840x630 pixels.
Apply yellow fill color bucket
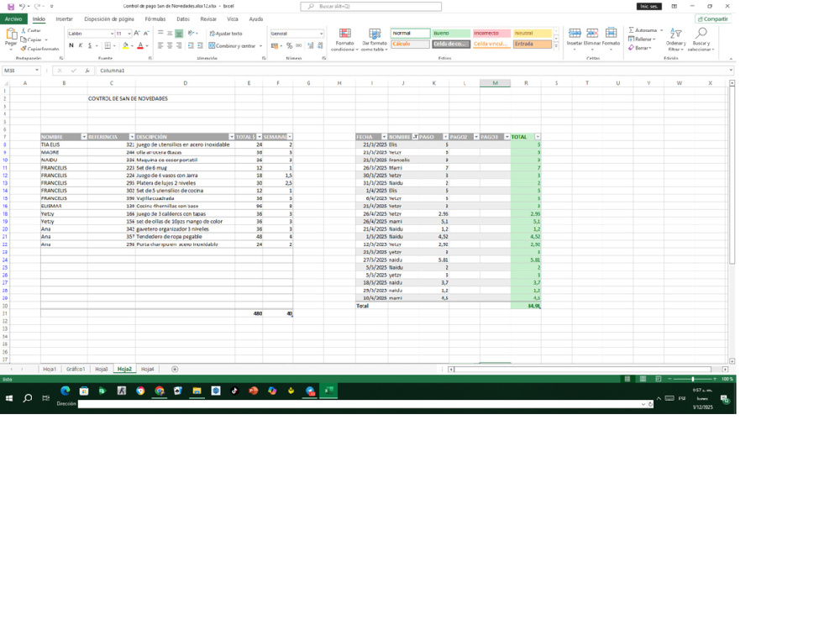click(125, 45)
